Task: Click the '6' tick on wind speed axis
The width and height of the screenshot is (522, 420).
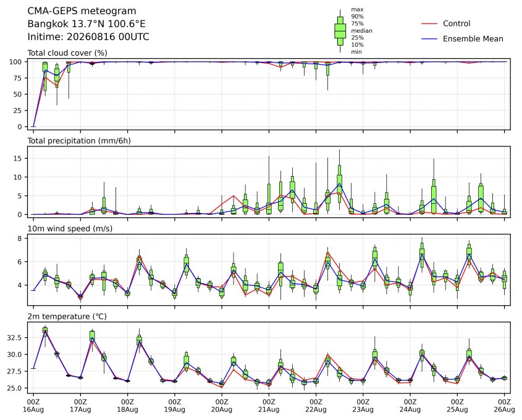Action: click(20, 262)
